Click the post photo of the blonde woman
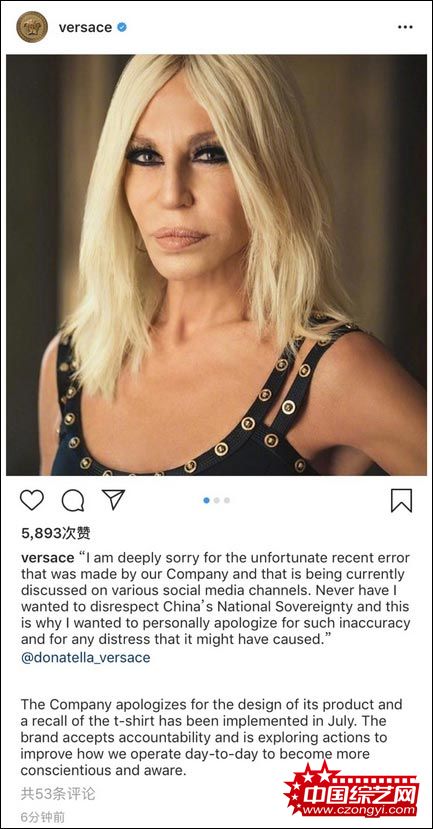This screenshot has width=433, height=829. (216, 265)
